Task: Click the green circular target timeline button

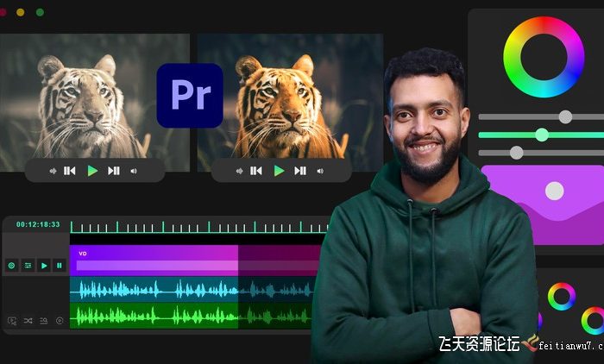Action: 11,266
